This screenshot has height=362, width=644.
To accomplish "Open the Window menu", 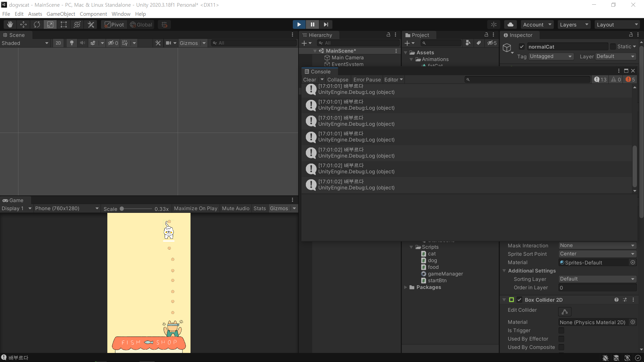I will click(121, 14).
